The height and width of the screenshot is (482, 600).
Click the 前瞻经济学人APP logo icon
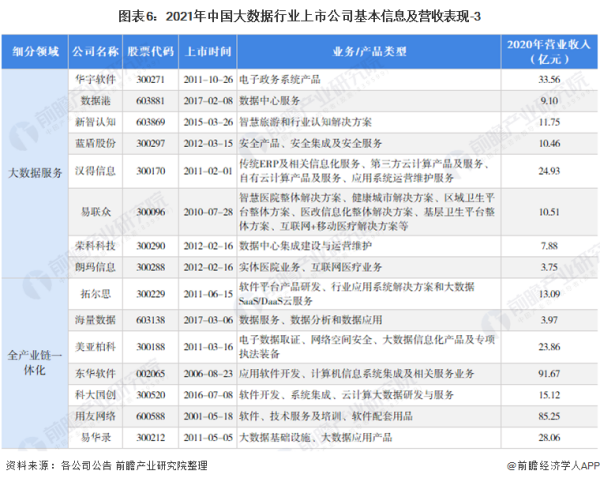pyautogui.click(x=508, y=465)
